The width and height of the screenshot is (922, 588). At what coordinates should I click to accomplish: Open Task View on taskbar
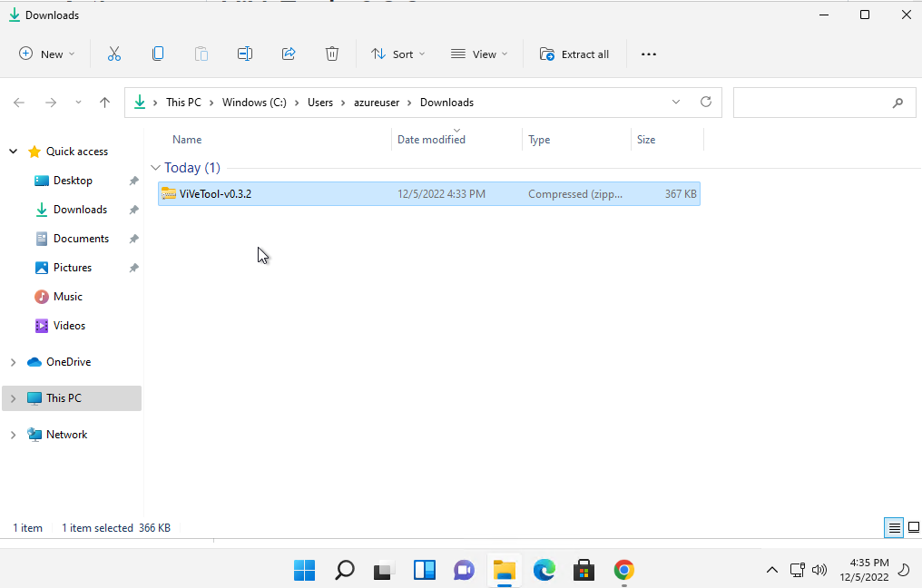click(x=384, y=570)
